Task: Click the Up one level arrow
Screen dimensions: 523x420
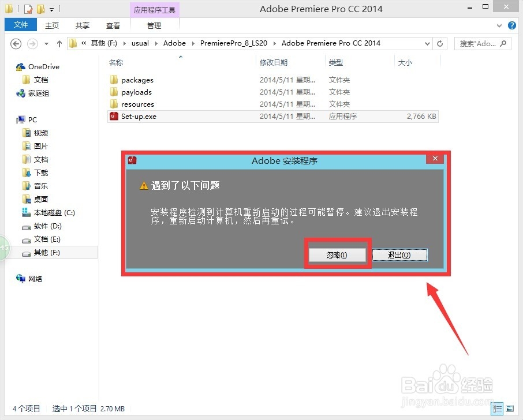Action: click(x=59, y=43)
